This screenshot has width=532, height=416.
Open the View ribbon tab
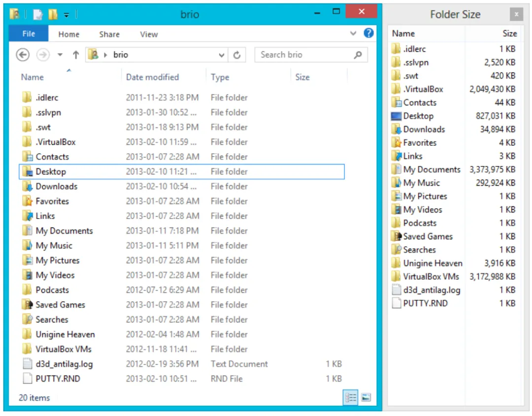(x=149, y=34)
